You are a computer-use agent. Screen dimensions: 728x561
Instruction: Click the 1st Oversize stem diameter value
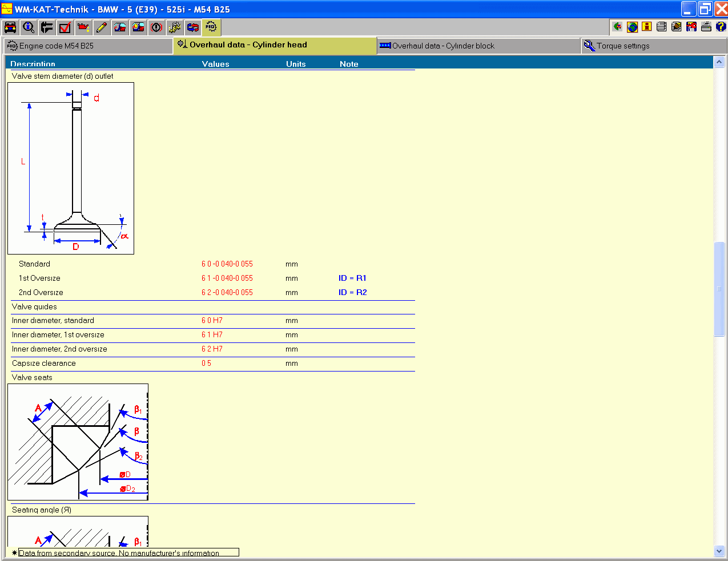point(227,278)
